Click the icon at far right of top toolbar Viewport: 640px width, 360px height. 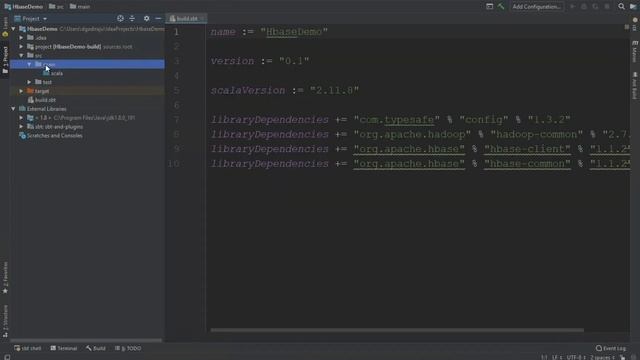pyautogui.click(x=633, y=7)
